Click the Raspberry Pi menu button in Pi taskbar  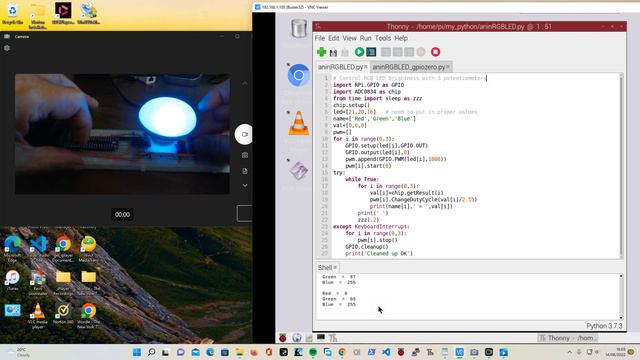(x=282, y=338)
